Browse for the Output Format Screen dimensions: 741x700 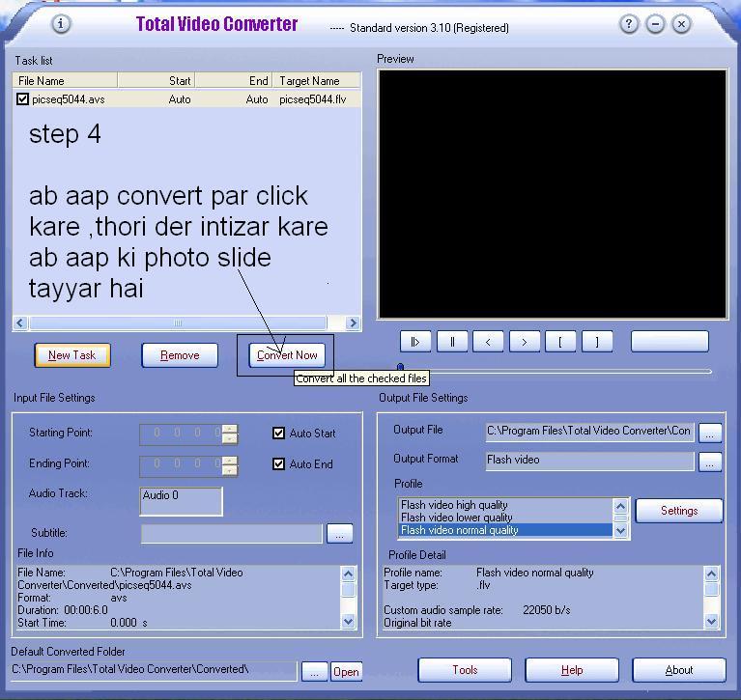(x=710, y=462)
